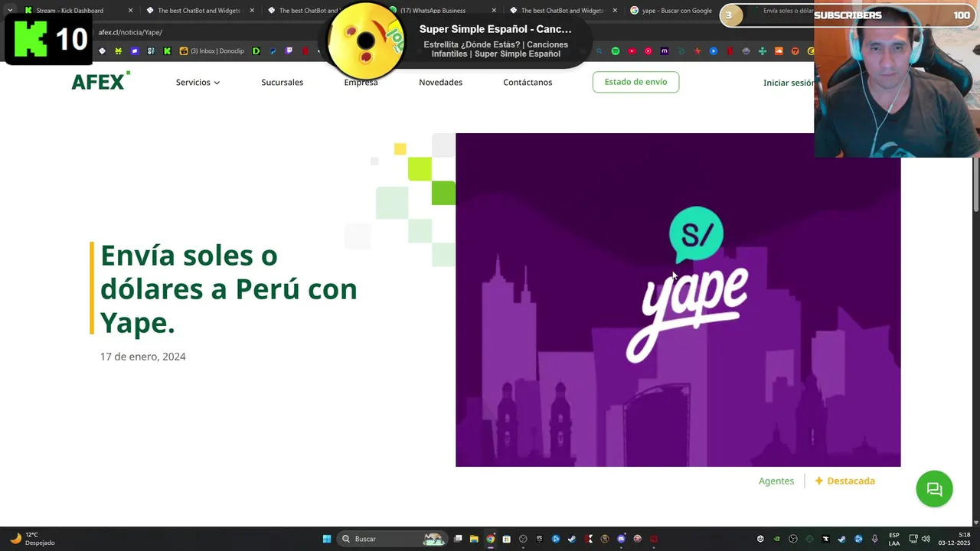Open the AFEX logo homepage link
Image resolution: width=980 pixels, height=551 pixels.
click(100, 80)
